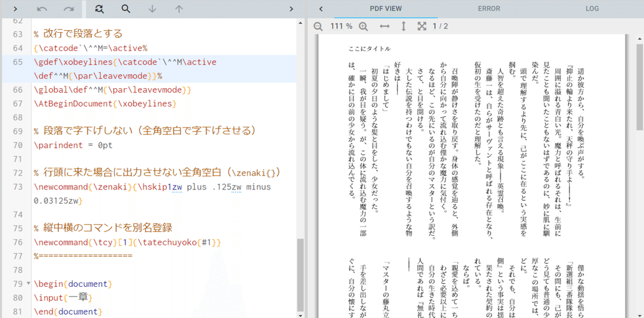Click the PDF title ここにタイトル
The width and height of the screenshot is (644, 318).
369,49
